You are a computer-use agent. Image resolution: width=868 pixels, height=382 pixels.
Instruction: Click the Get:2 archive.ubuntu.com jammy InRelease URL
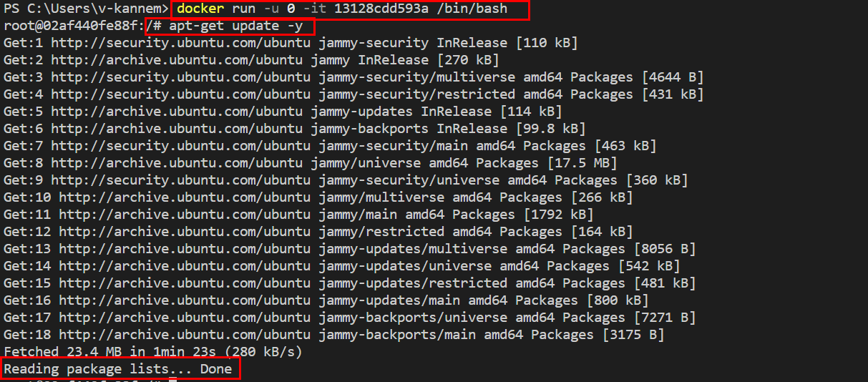coord(177,61)
